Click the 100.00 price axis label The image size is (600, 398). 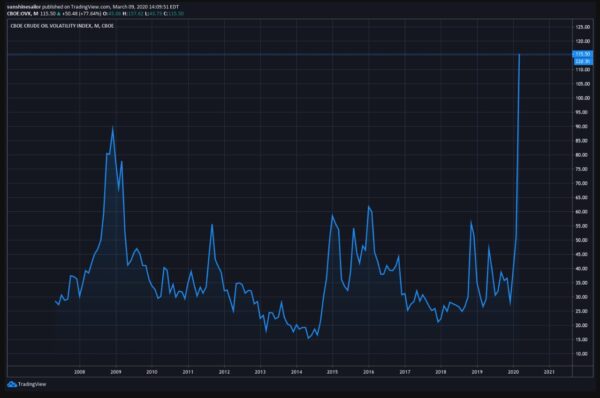point(582,98)
